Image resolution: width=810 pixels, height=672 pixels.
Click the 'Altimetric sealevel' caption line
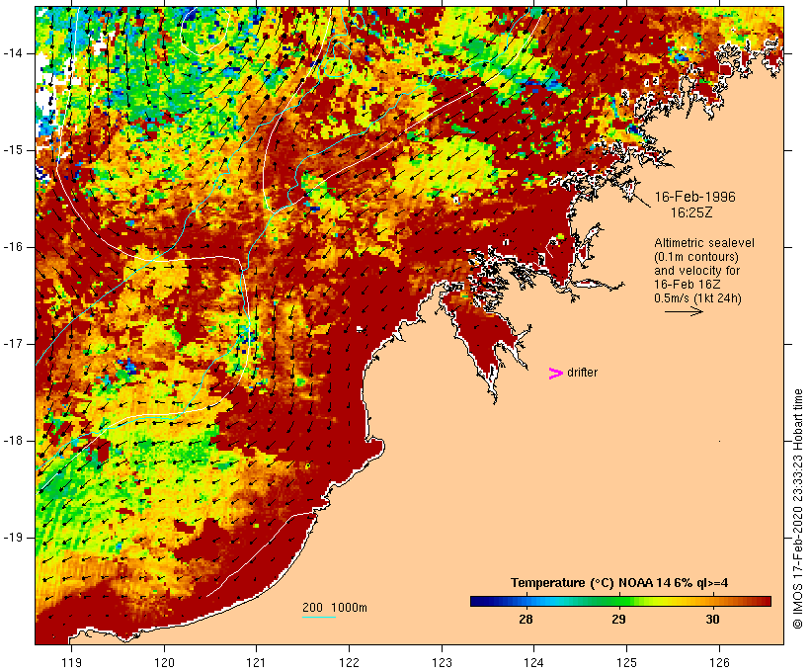click(704, 243)
